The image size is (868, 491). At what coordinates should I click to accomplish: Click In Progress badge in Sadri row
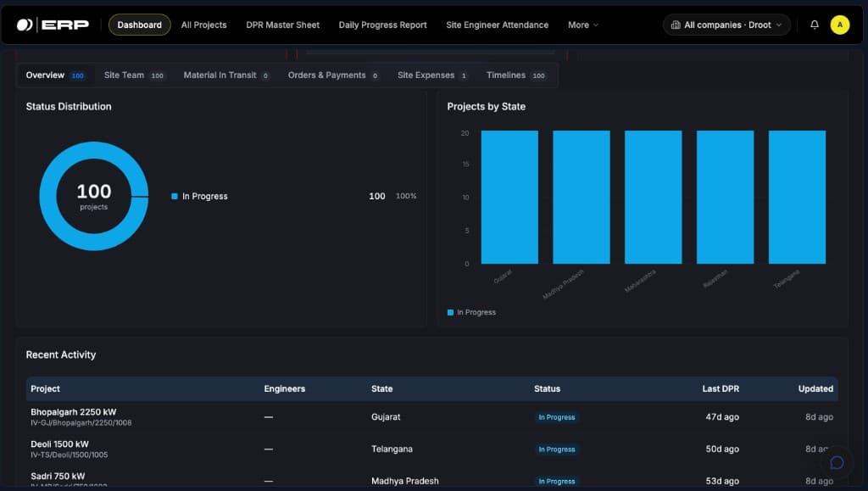click(557, 482)
